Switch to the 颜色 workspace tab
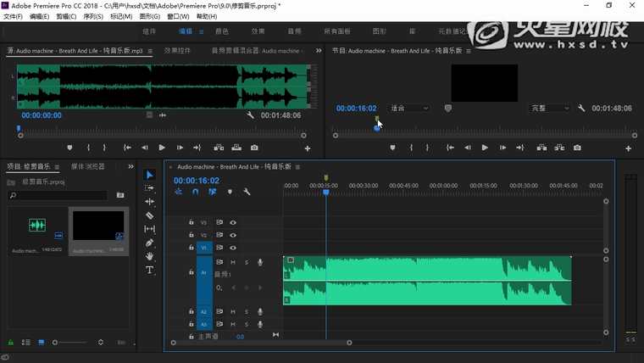The width and height of the screenshot is (644, 363). (x=222, y=31)
